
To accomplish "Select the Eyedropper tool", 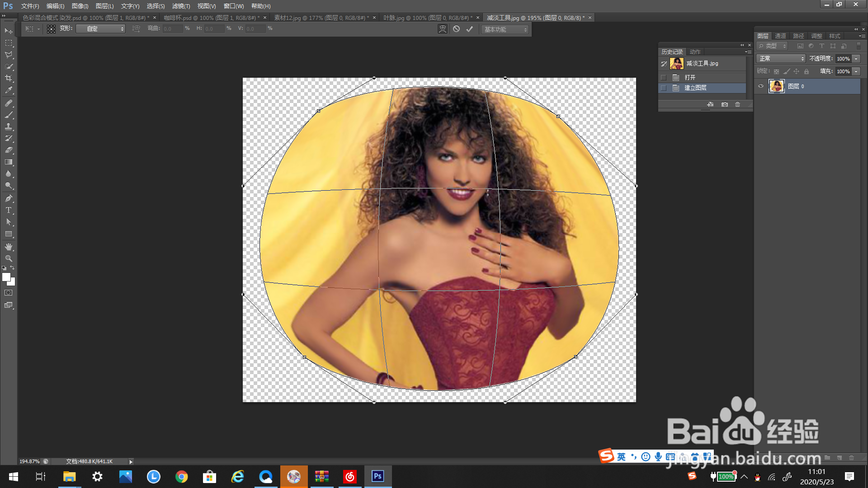I will (x=9, y=90).
